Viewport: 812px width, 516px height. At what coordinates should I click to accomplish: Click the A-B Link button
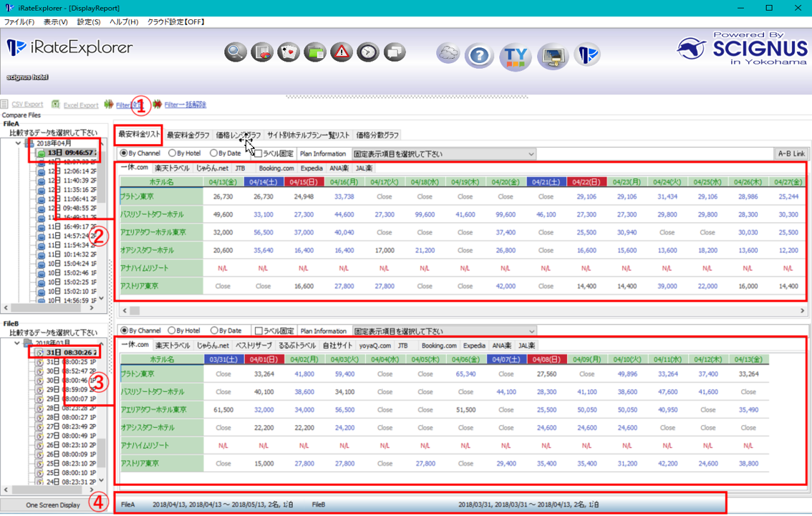791,154
